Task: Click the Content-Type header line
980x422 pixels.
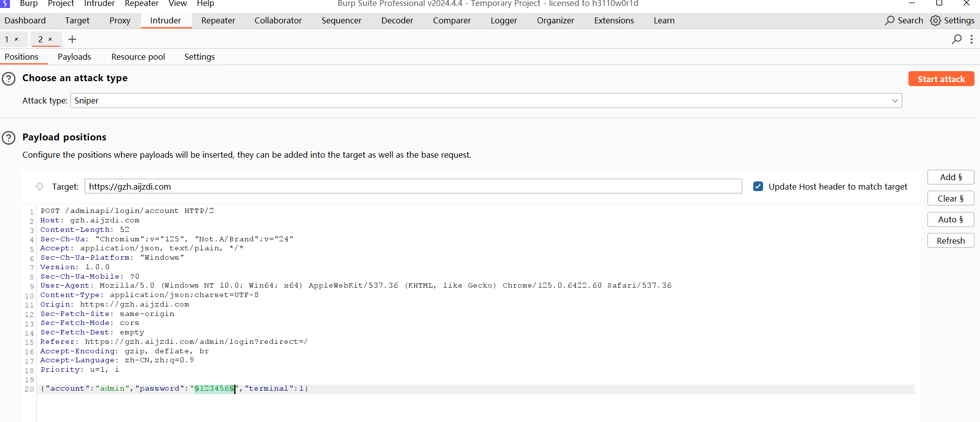Action: 150,295
